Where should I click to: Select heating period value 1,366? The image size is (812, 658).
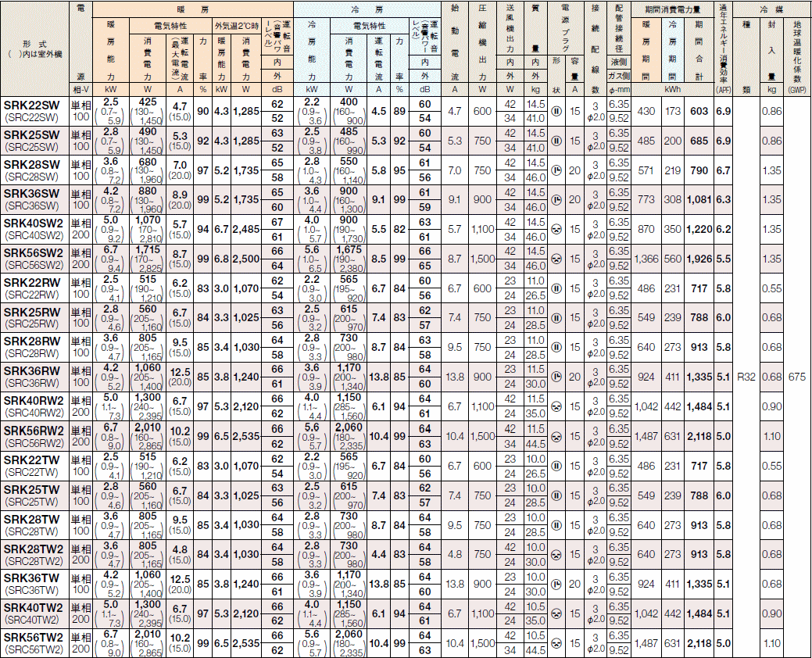pos(646,259)
